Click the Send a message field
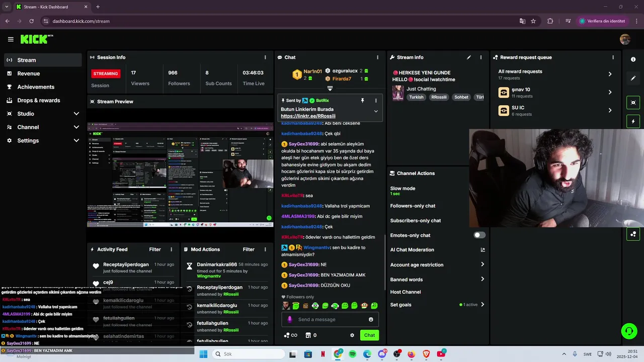644x362 pixels. click(x=330, y=319)
